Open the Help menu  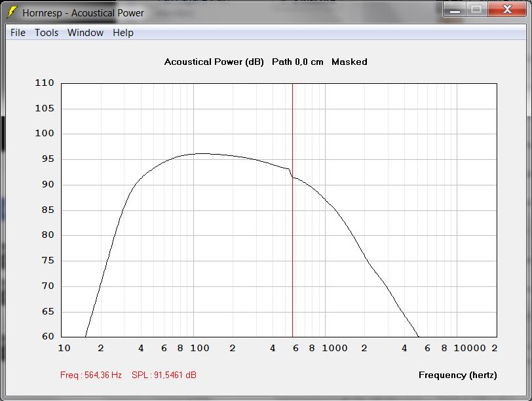(x=123, y=33)
